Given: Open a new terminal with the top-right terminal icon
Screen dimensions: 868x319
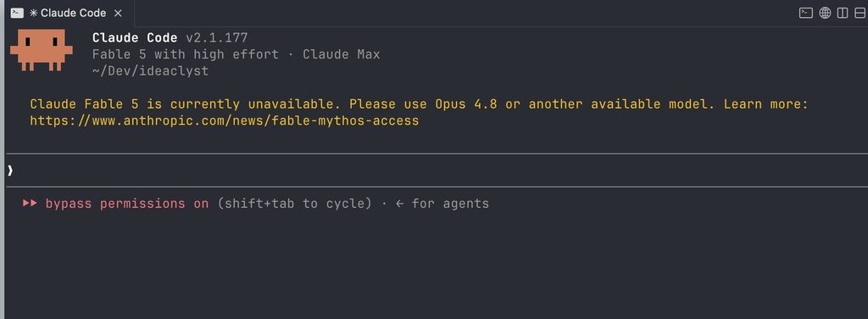Looking at the screenshot, I should 806,13.
